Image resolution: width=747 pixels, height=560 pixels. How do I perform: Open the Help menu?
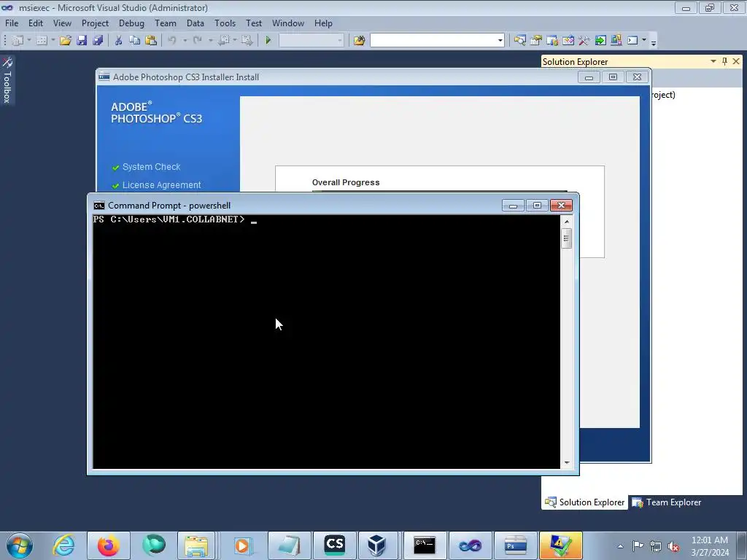coord(323,23)
